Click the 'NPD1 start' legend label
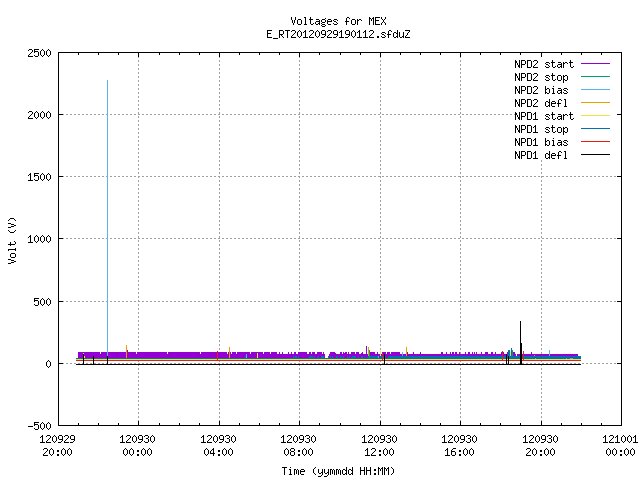 [x=544, y=116]
